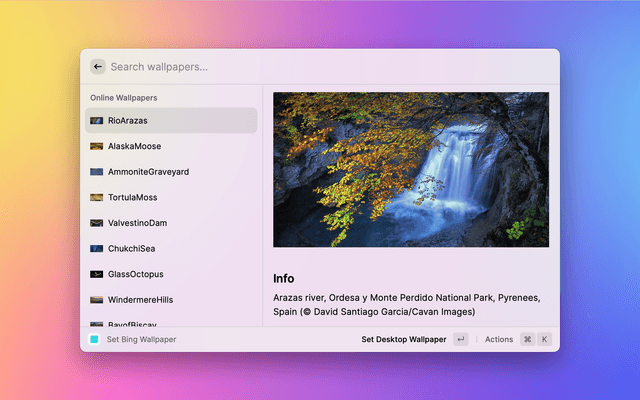Click the ChukchiSea thumbnail icon

tap(97, 248)
